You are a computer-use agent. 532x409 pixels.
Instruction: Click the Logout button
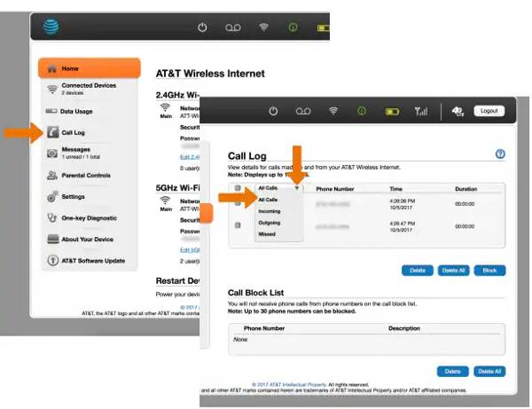(x=489, y=111)
